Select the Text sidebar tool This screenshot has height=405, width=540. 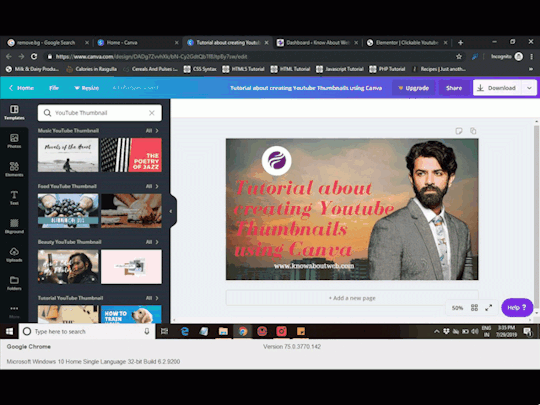pyautogui.click(x=14, y=198)
